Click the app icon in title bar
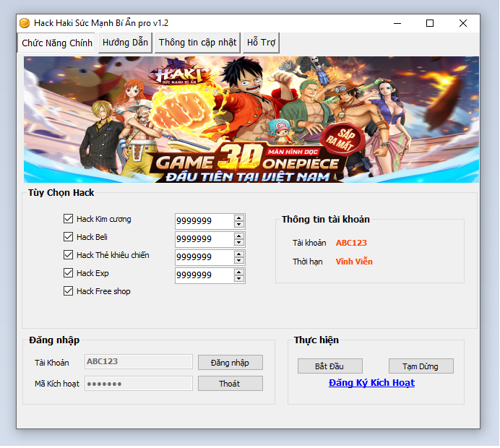 point(25,23)
